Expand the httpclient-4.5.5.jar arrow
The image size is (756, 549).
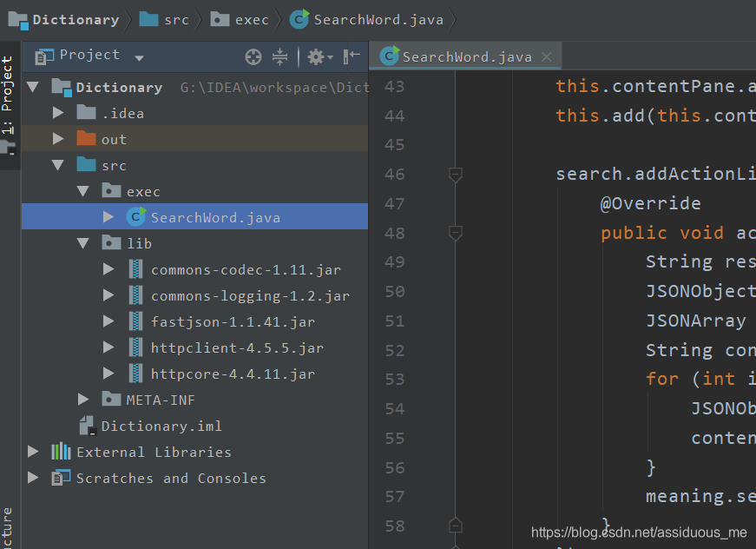[108, 347]
